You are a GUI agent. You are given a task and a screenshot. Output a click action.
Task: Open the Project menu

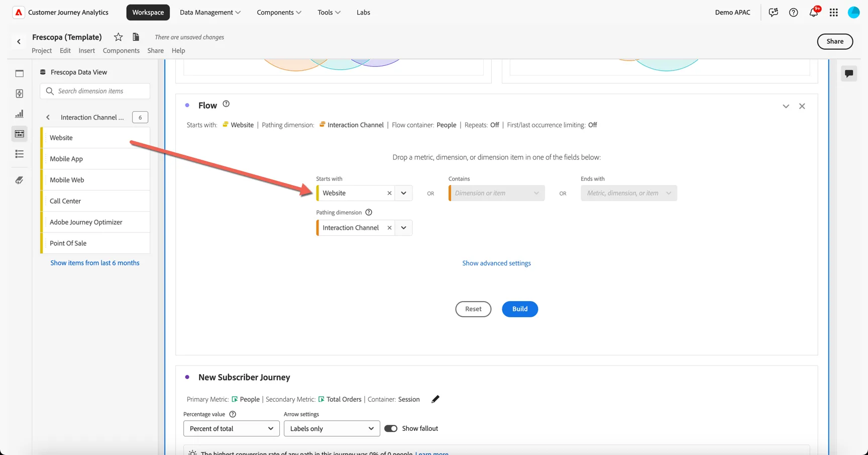pos(42,50)
